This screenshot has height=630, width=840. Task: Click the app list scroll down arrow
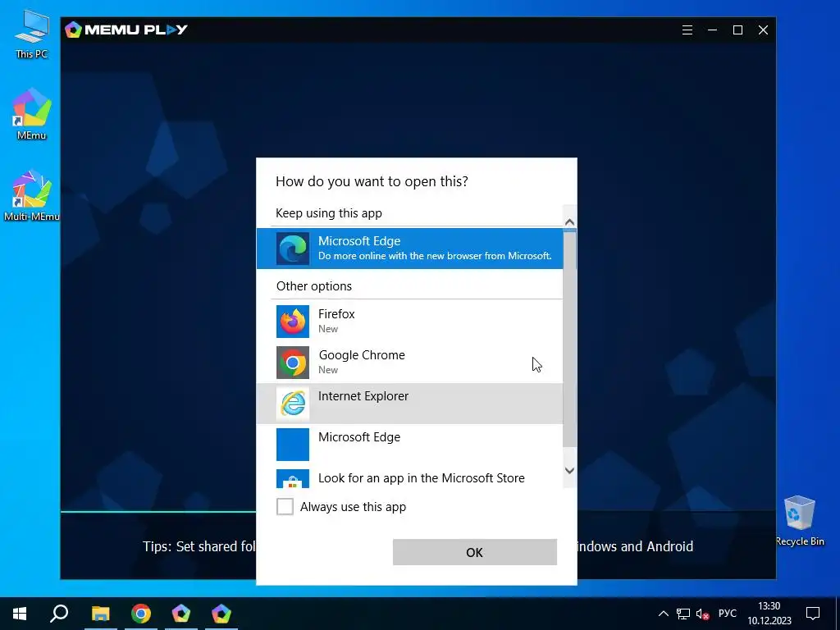tap(569, 470)
